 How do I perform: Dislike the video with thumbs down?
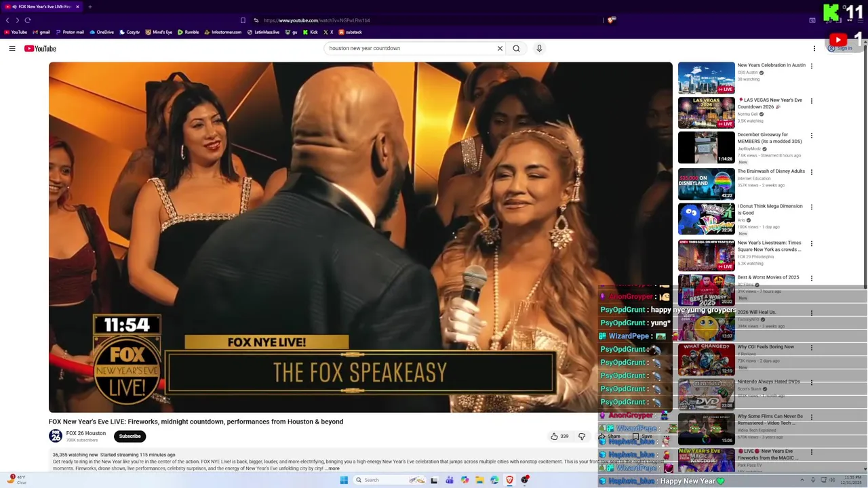coord(582,436)
